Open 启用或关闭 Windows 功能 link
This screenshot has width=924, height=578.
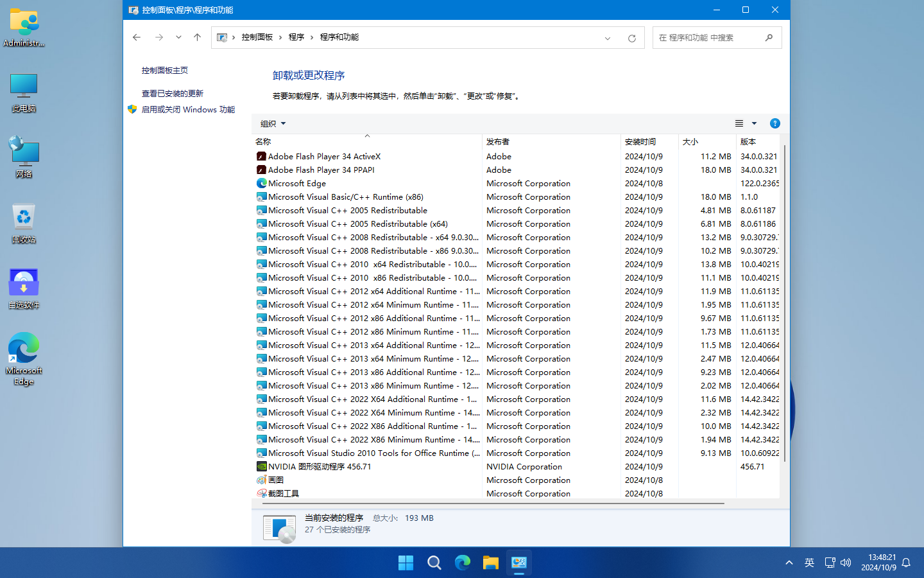[x=188, y=110]
